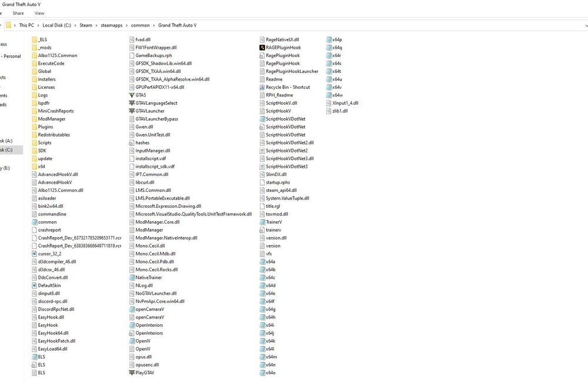Open the address bar history dropdown

click(585, 25)
